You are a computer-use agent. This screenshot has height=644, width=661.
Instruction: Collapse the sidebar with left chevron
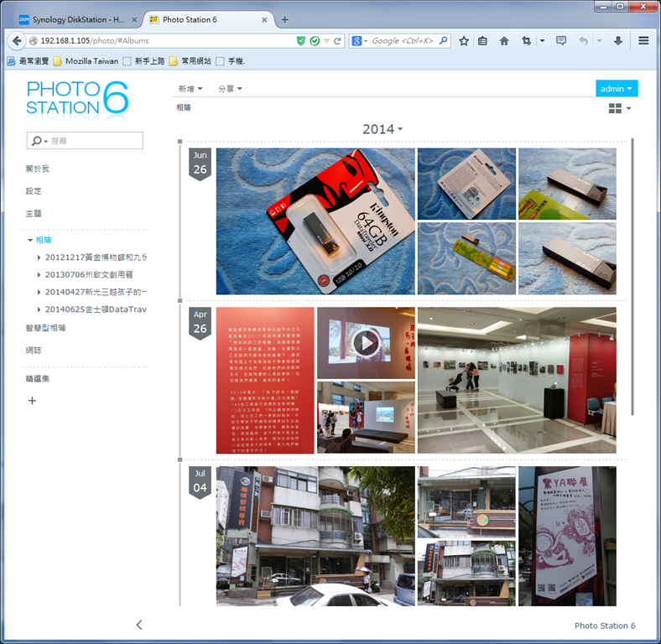click(x=139, y=625)
